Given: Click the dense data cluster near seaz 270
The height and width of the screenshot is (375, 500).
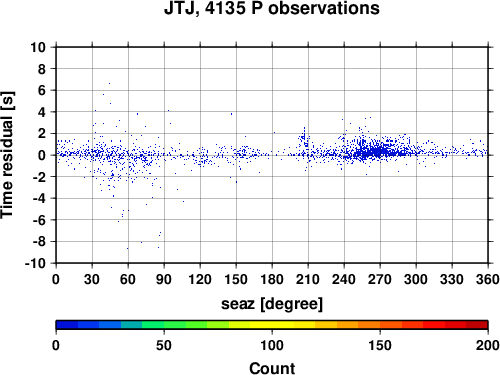Looking at the screenshot, I should [377, 152].
